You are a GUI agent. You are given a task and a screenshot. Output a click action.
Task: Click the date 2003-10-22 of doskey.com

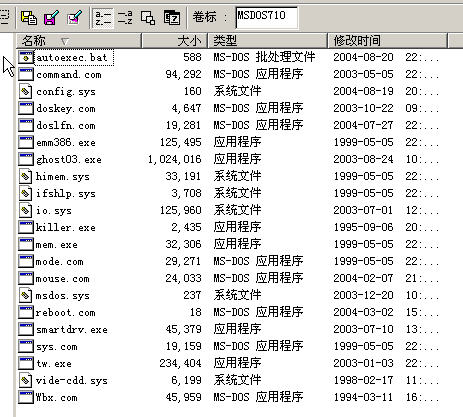point(363,108)
